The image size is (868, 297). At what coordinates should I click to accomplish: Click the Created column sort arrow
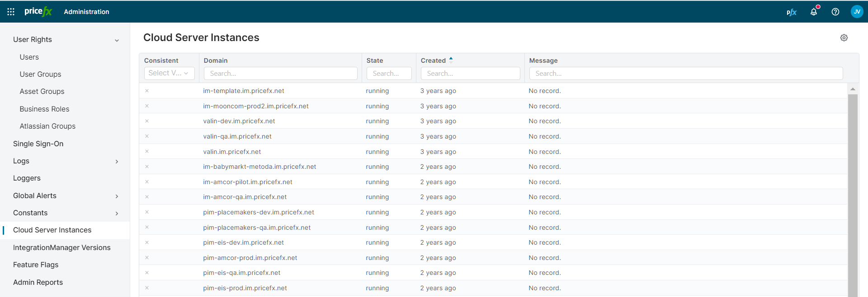click(x=451, y=60)
